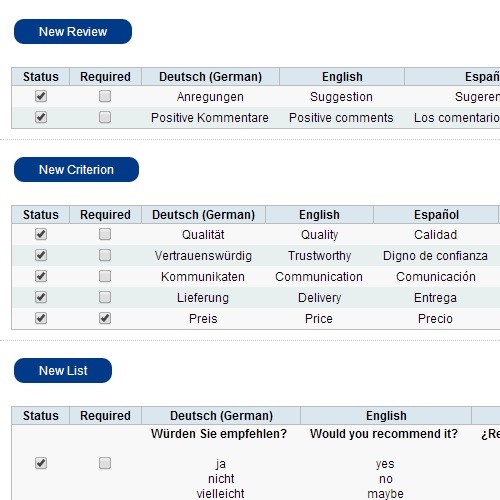Enable Required checkbox for Anregungen row
Image resolution: width=500 pixels, height=500 pixels.
point(105,96)
